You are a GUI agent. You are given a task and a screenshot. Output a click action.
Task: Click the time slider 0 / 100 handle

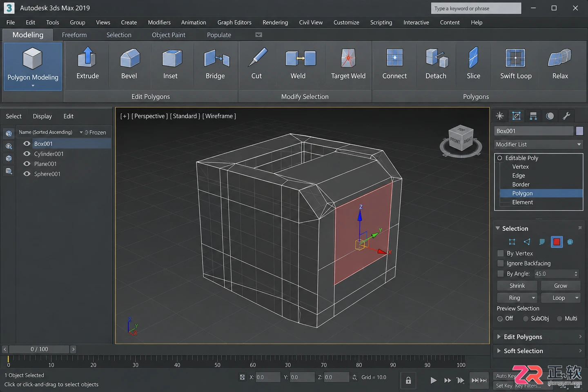(39, 349)
